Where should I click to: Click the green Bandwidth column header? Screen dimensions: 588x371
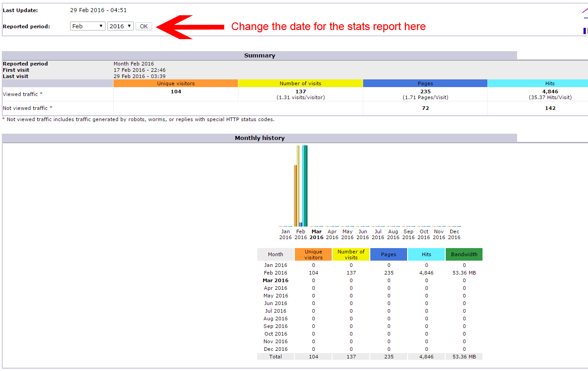click(464, 254)
